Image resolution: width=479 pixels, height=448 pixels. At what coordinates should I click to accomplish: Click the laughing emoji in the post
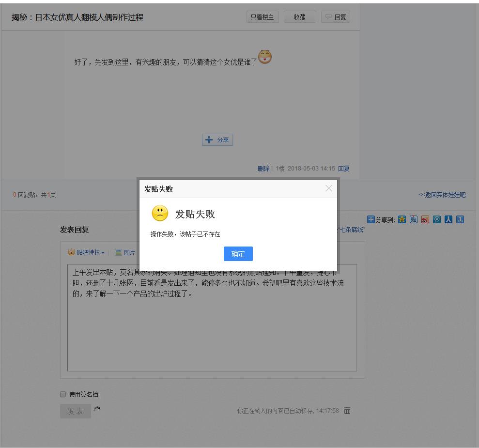pyautogui.click(x=265, y=57)
